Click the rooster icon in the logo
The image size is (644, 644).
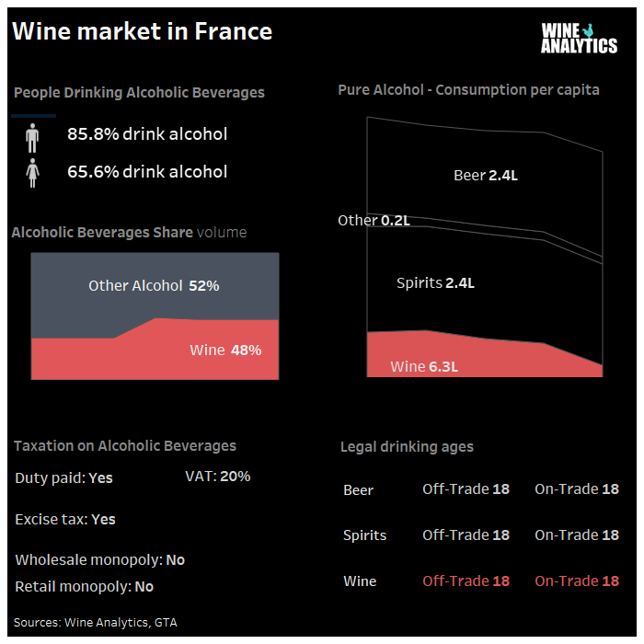[x=588, y=30]
